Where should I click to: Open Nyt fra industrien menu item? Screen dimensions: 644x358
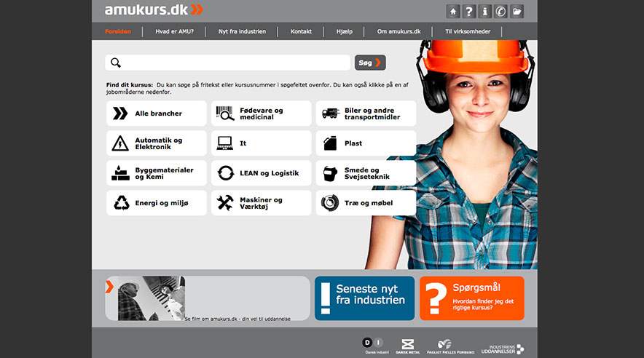coord(242,31)
